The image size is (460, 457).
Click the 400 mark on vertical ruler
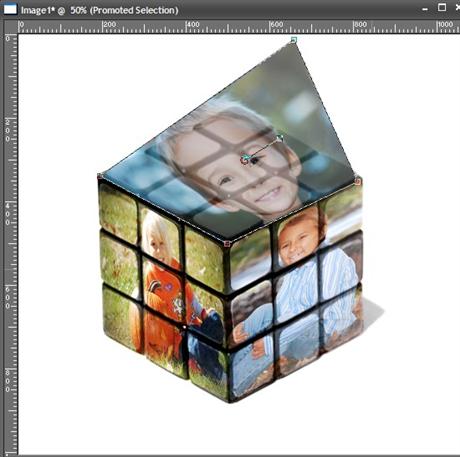click(x=8, y=214)
